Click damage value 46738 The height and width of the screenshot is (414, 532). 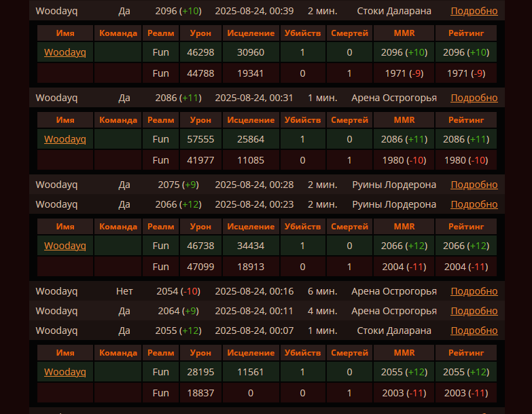coord(200,246)
